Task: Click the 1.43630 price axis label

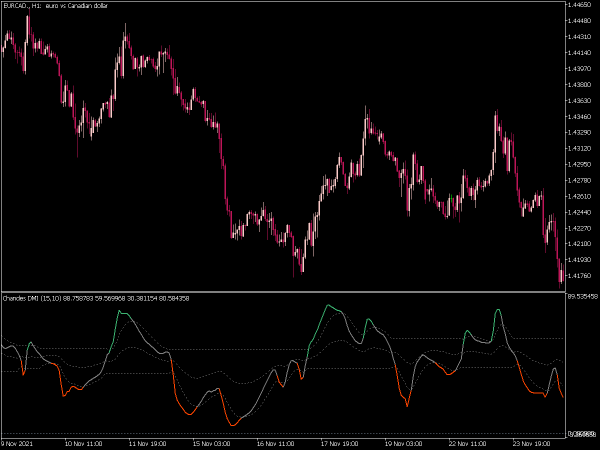Action: pyautogui.click(x=579, y=101)
